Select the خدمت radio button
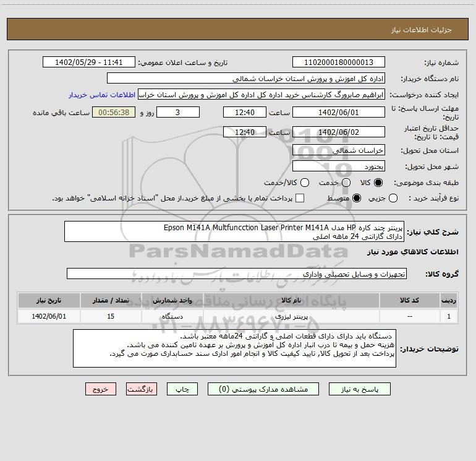Viewport: 476px width, 461px height. click(x=346, y=183)
